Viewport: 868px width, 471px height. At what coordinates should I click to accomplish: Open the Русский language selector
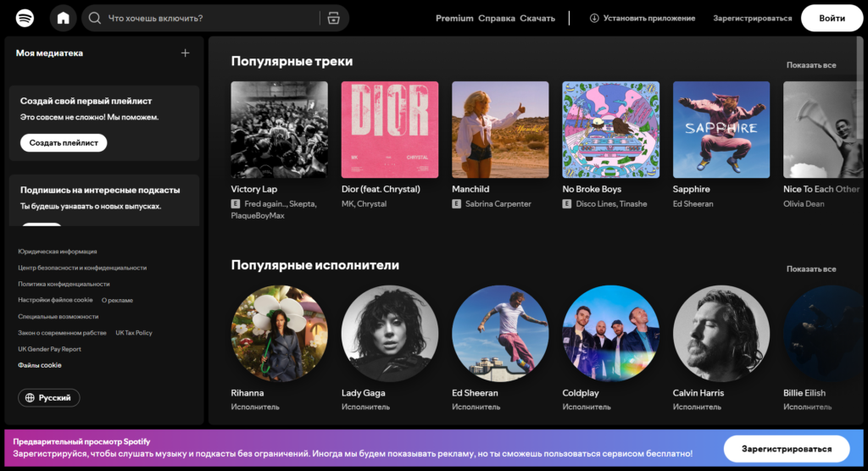tap(48, 398)
